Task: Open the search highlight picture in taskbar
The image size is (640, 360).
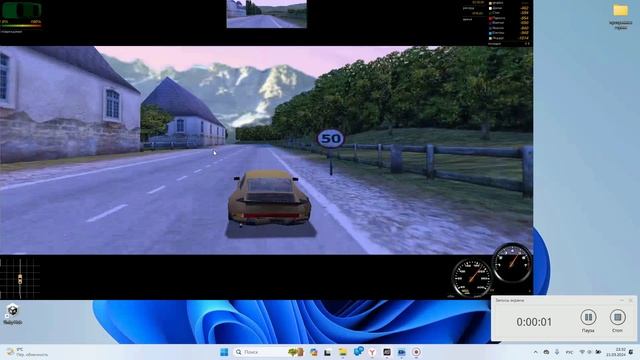Action: pyautogui.click(x=296, y=352)
